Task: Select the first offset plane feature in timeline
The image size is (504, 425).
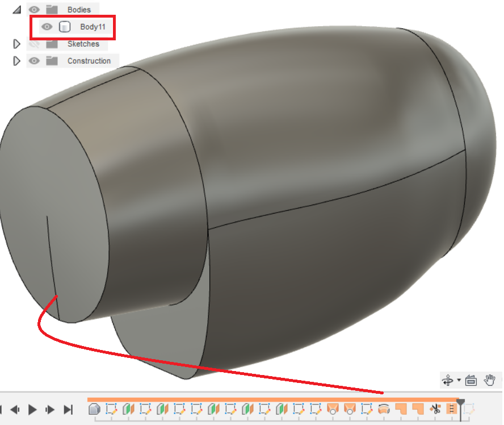Action: (128, 409)
